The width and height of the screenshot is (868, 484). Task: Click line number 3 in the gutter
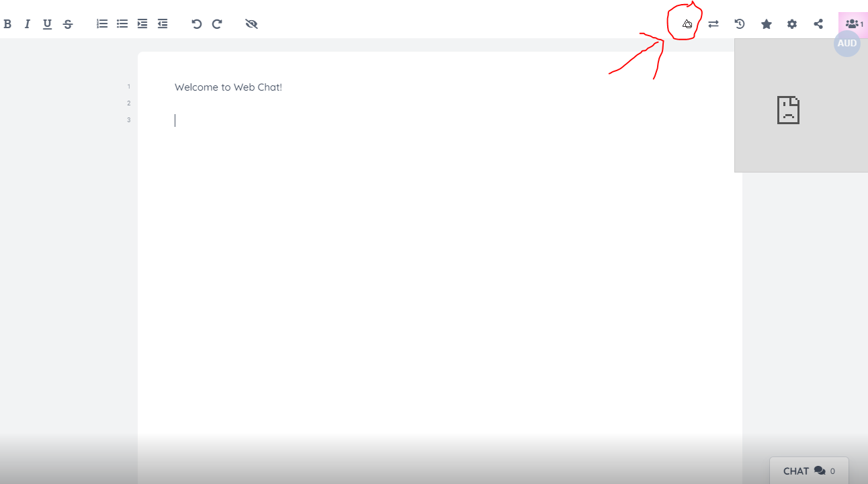pyautogui.click(x=129, y=120)
